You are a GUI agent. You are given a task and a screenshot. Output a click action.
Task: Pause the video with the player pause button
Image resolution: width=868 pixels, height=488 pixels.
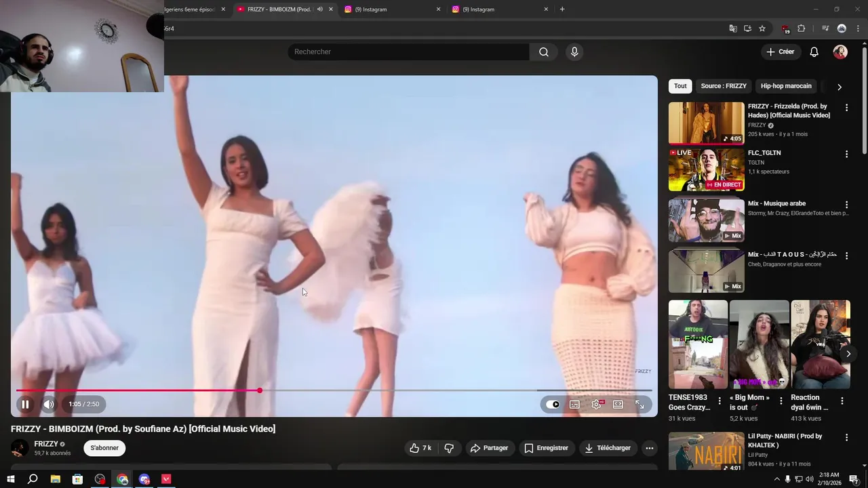tap(25, 405)
